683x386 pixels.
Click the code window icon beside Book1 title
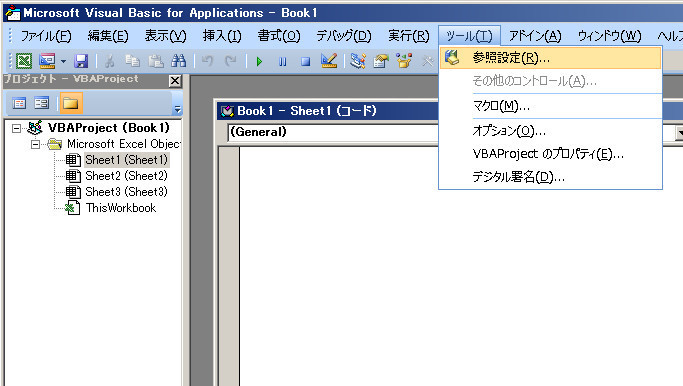(x=227, y=111)
